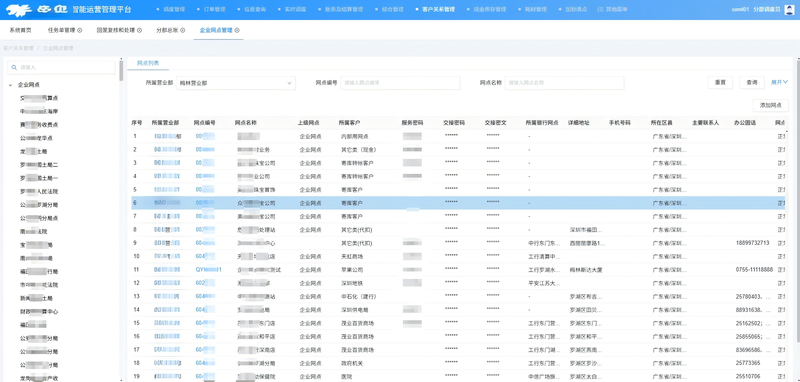Viewport: 800px width, 382px height.
Task: Click the platform logo in the header
Action: (x=38, y=9)
